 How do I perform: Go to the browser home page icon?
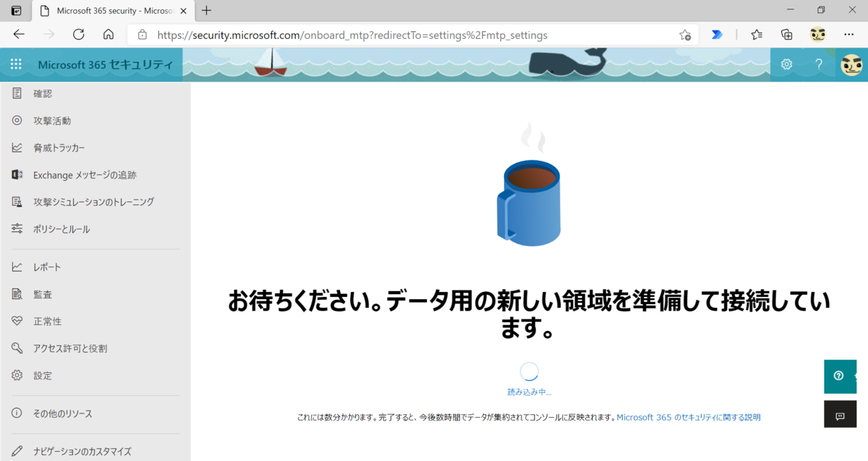tap(109, 35)
